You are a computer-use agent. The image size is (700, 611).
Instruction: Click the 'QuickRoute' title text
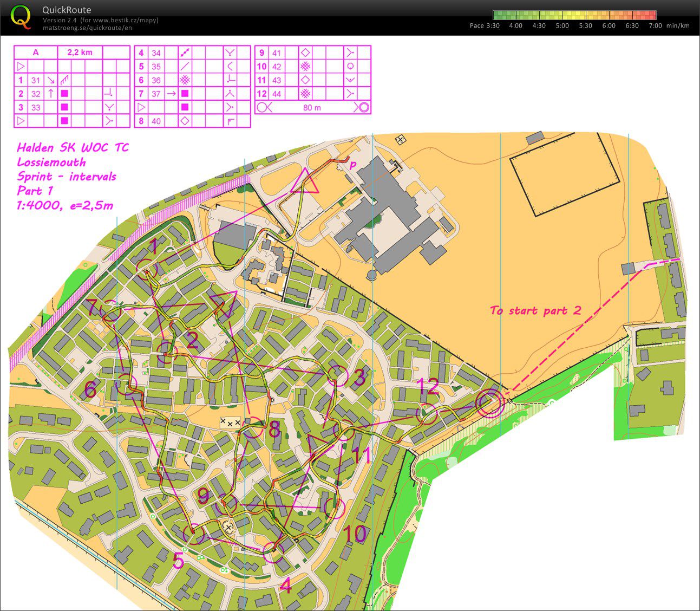[67, 10]
